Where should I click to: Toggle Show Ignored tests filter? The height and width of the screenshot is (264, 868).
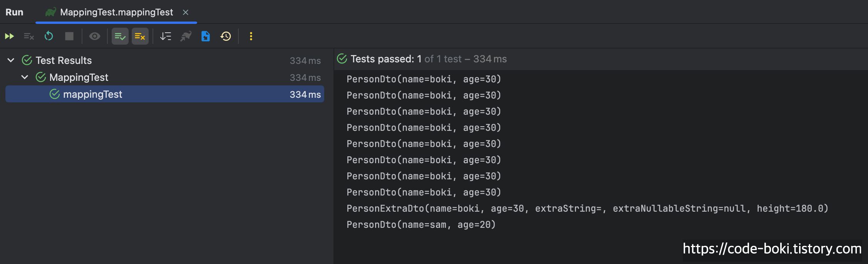pyautogui.click(x=140, y=36)
